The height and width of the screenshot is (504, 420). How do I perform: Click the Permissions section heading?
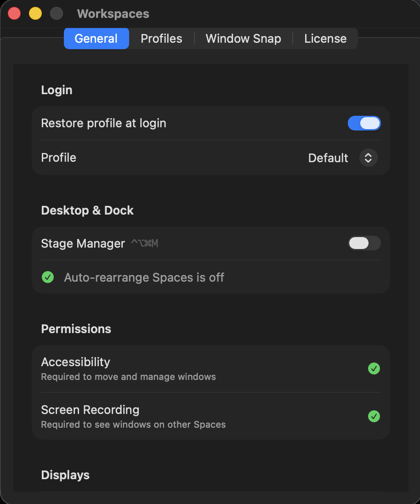tap(76, 329)
